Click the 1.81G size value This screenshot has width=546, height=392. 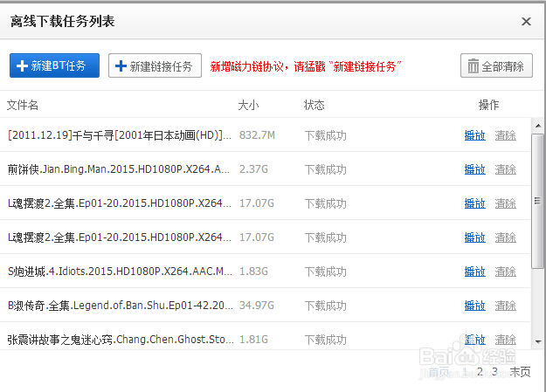click(x=253, y=339)
